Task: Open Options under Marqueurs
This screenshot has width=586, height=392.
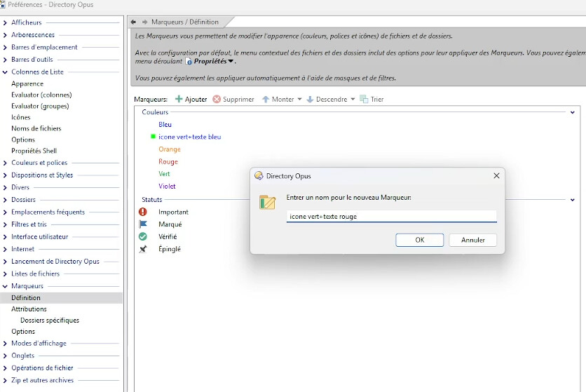Action: (x=23, y=332)
